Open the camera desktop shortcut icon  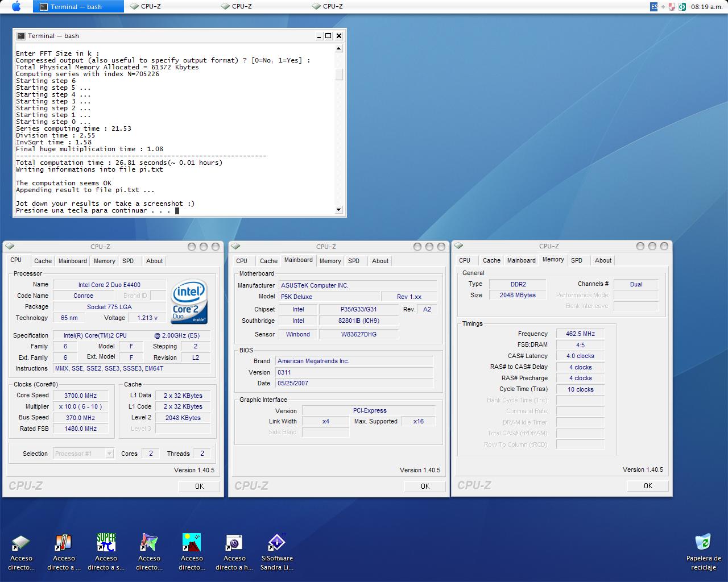(x=234, y=542)
